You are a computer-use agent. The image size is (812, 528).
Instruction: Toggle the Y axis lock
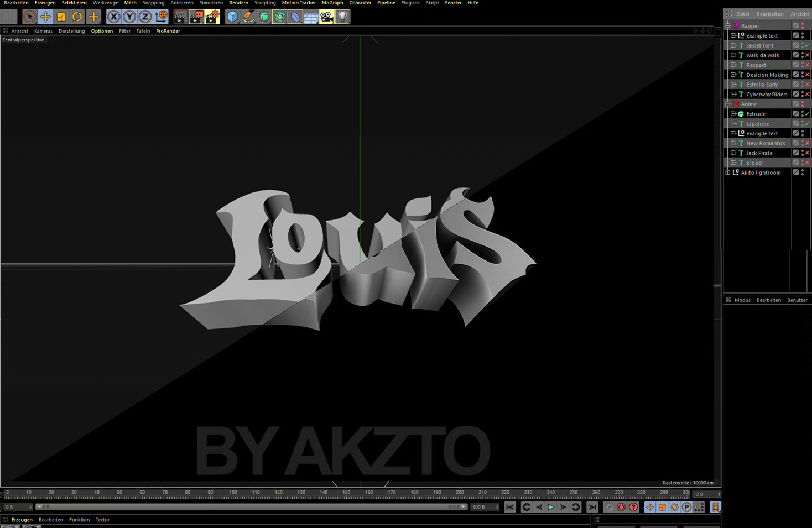pos(129,17)
